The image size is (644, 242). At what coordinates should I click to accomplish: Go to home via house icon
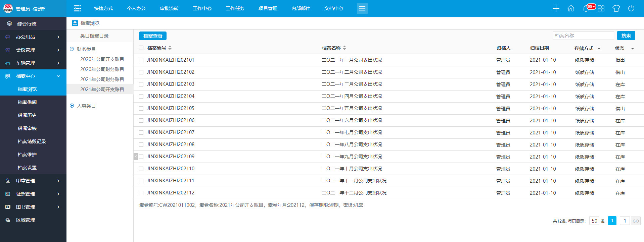click(570, 8)
